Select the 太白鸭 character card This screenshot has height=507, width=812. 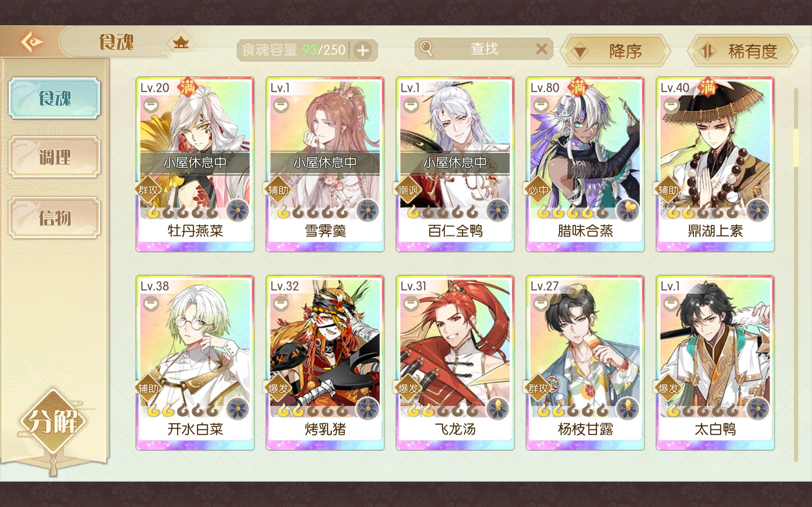(715, 363)
